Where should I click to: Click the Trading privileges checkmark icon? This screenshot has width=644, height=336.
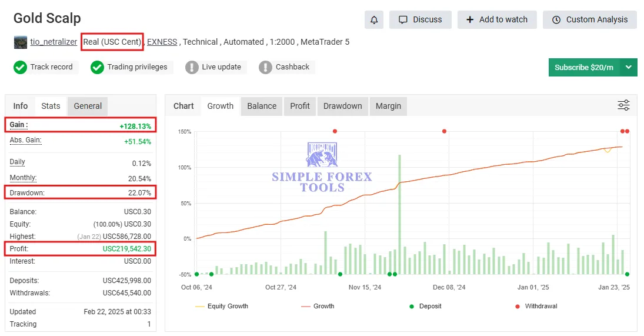[x=98, y=67]
